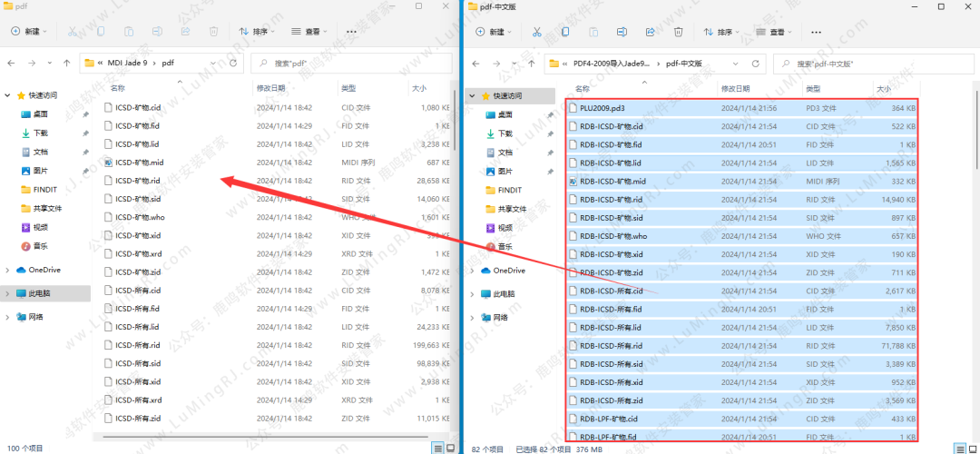Click back arrow in left pdf window
980x454 pixels.
(x=12, y=64)
